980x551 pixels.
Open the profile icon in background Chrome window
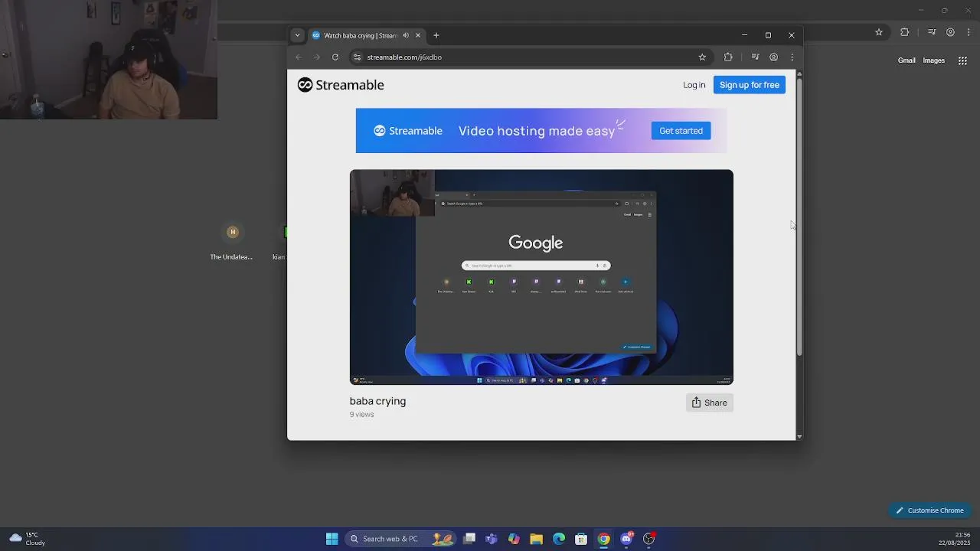[x=950, y=32]
